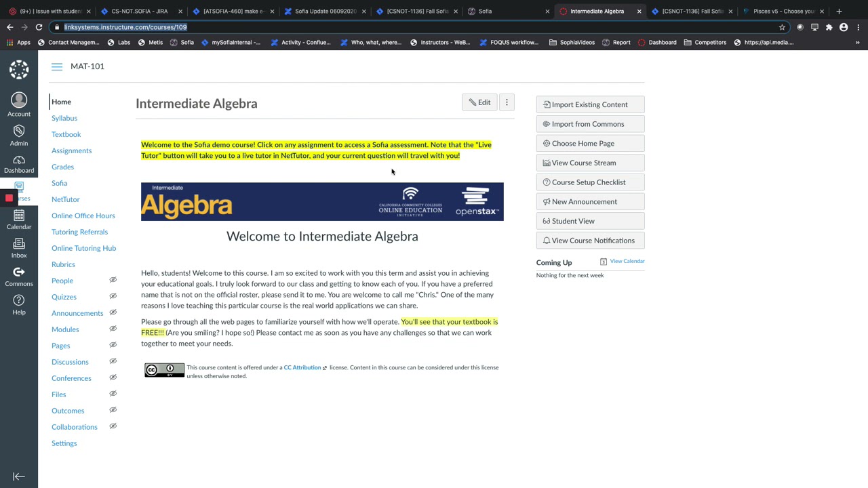Click the Edit button

(x=479, y=102)
